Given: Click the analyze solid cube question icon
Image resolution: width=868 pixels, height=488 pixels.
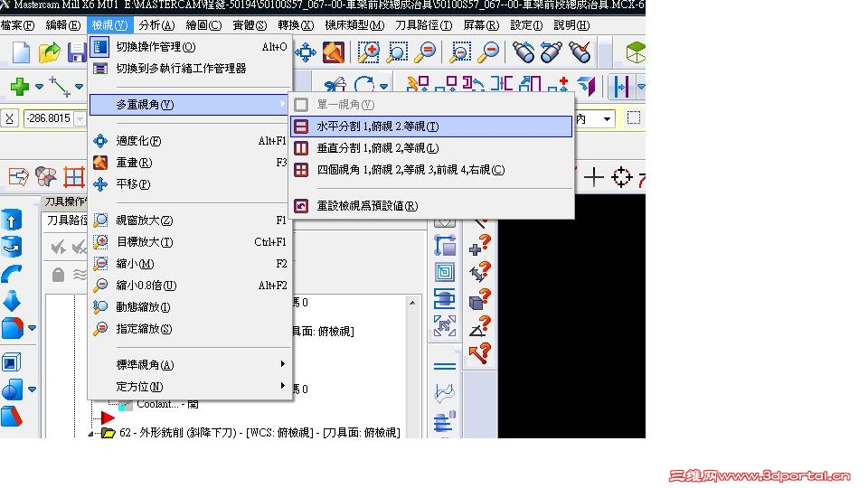Looking at the screenshot, I should (x=480, y=299).
